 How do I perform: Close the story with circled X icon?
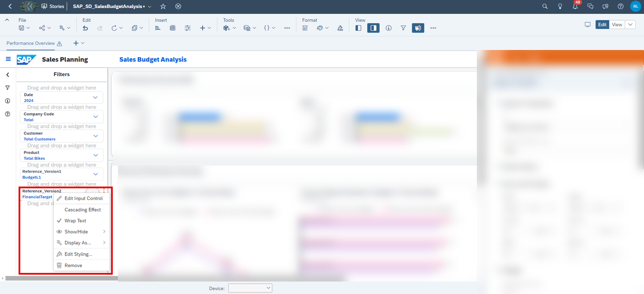click(x=178, y=6)
